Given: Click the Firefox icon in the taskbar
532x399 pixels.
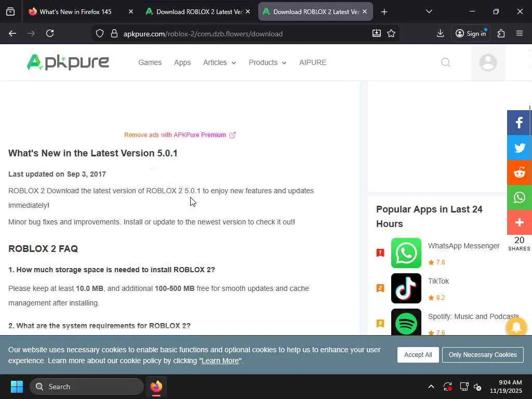Looking at the screenshot, I should [x=156, y=387].
